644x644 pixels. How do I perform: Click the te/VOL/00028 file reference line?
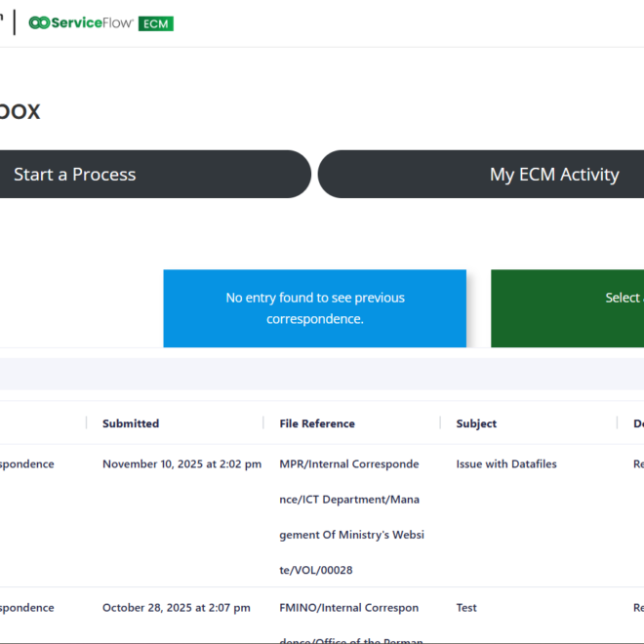point(316,570)
